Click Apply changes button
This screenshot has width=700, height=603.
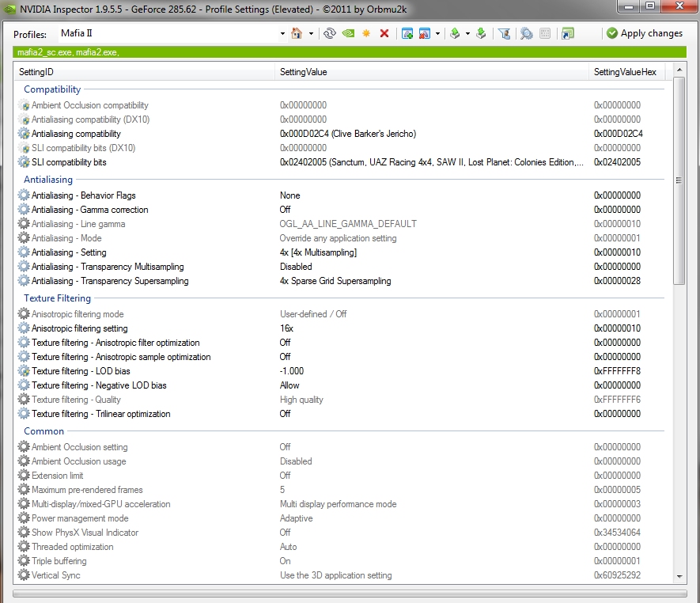(x=645, y=33)
